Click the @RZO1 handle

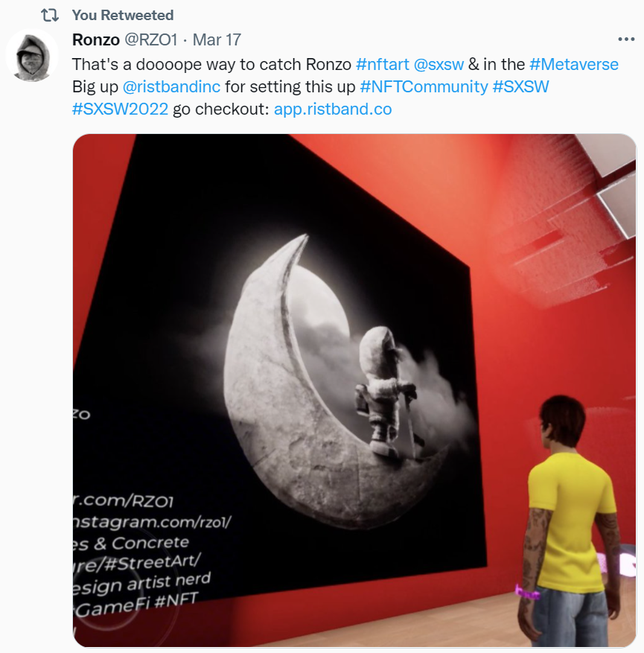pyautogui.click(x=151, y=40)
